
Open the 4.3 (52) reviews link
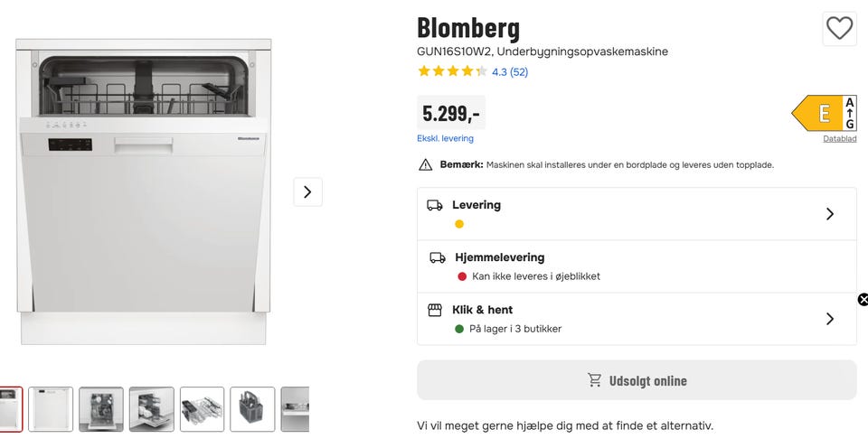pyautogui.click(x=510, y=72)
